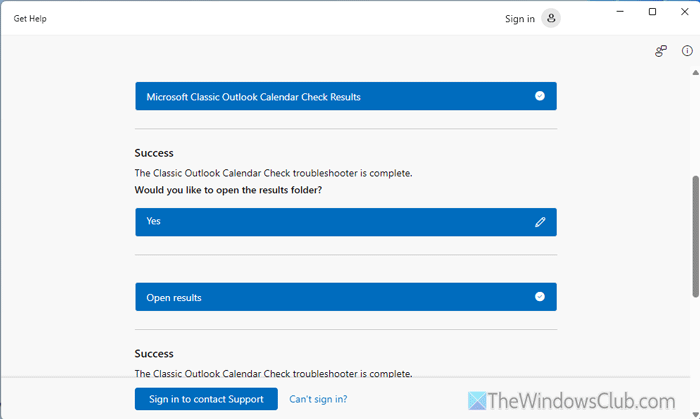Click the scroll up arrow
Image resolution: width=700 pixels, height=419 pixels.
[695, 74]
